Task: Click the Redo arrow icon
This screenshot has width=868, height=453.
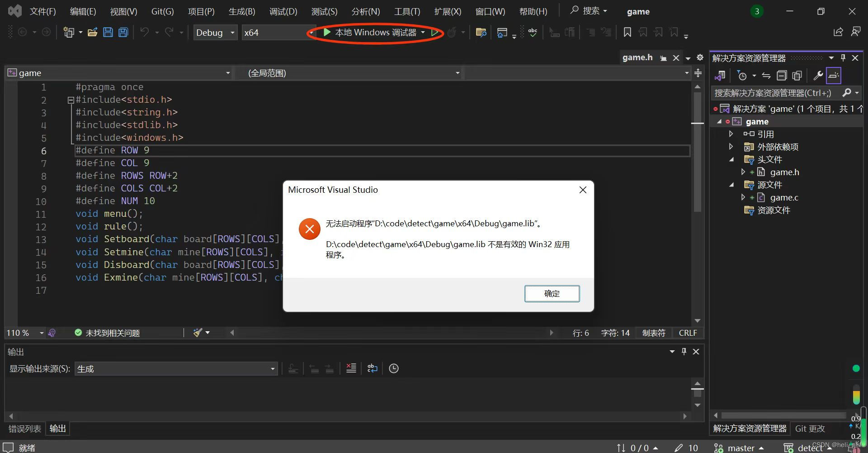Action: click(x=169, y=32)
